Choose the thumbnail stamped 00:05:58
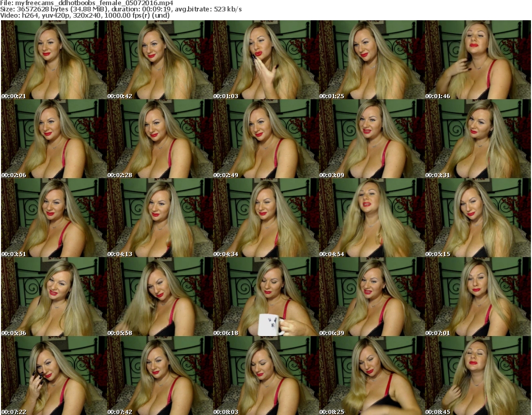The image size is (532, 415). tap(160, 297)
